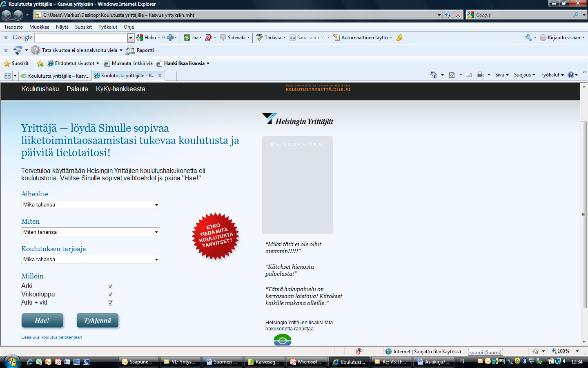Click the page vertical scrollbar
The height and width of the screenshot is (368, 588).
pos(584,215)
